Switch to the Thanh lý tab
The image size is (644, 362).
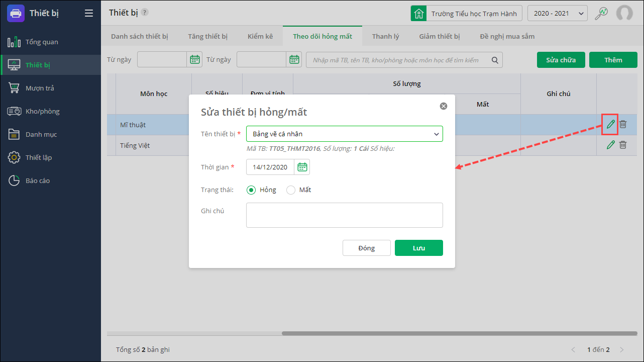click(x=386, y=36)
